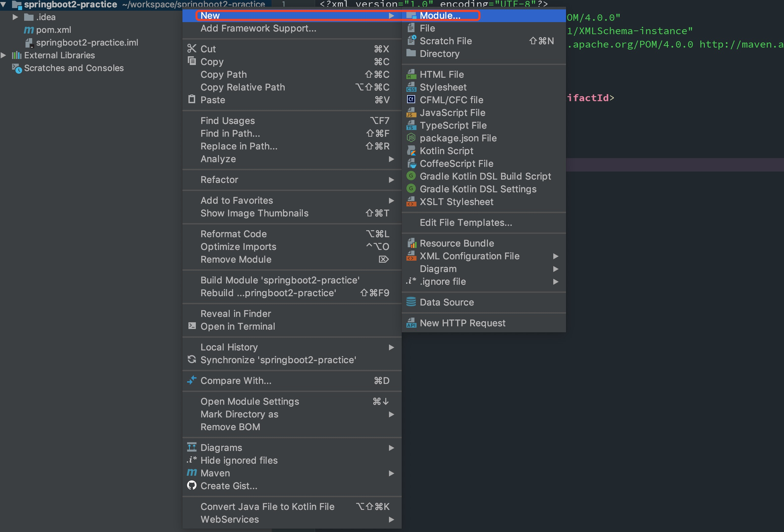Screen dimensions: 784x532
Task: Click the New HTTP Request API icon
Action: [411, 323]
